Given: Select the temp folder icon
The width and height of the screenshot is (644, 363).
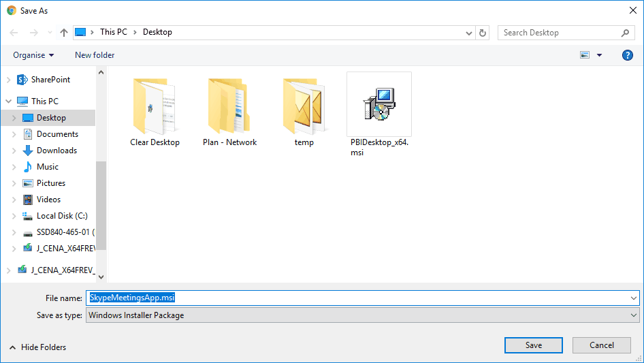Looking at the screenshot, I should (304, 106).
